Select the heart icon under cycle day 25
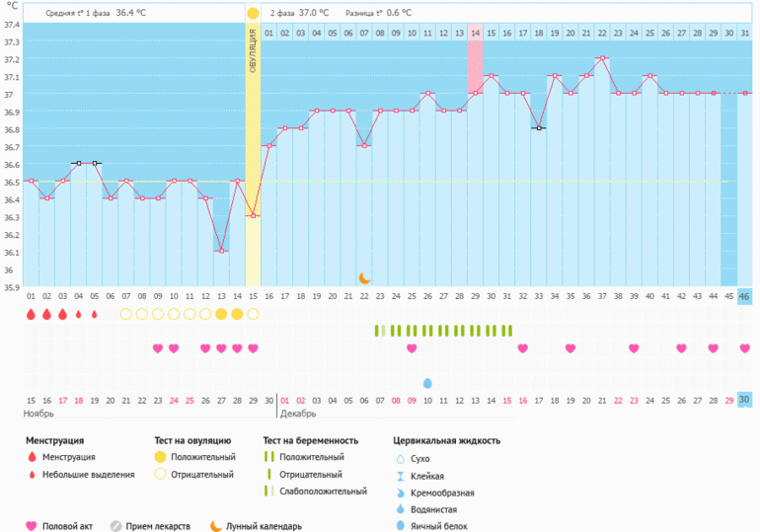760x532 pixels. click(x=412, y=348)
